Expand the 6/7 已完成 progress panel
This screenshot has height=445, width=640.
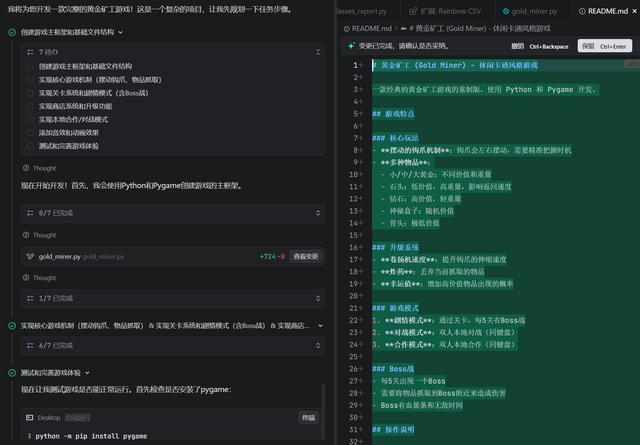tap(319, 346)
